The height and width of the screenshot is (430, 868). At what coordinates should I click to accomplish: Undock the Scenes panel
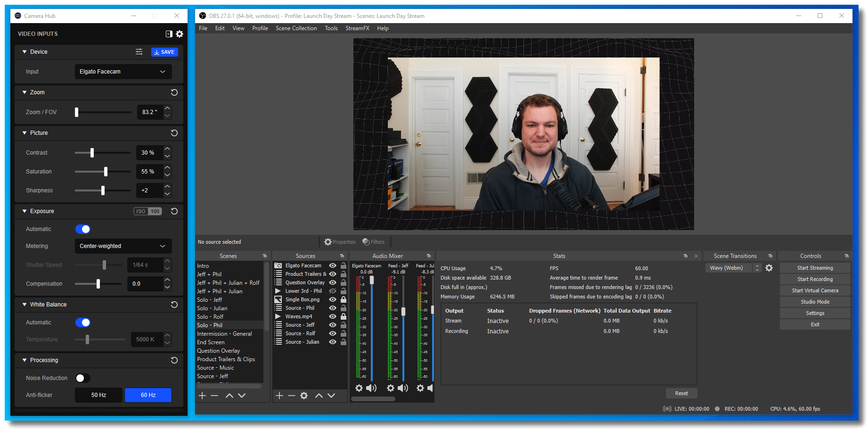(x=265, y=256)
